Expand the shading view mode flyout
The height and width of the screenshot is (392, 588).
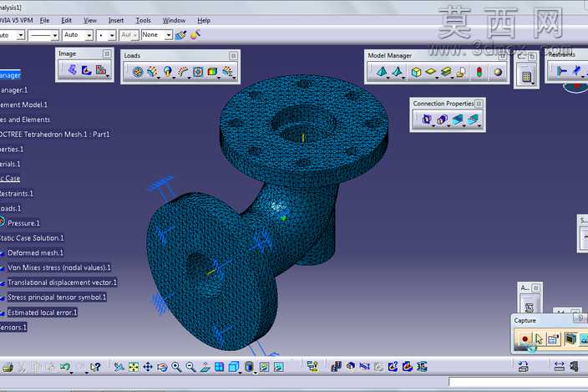255,373
